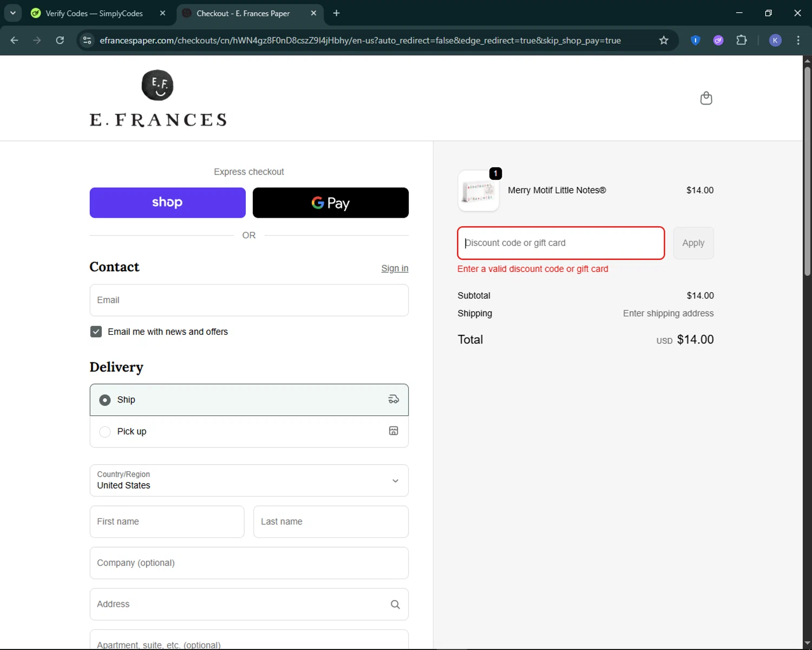Focus the Discount code or gift card field

(561, 243)
